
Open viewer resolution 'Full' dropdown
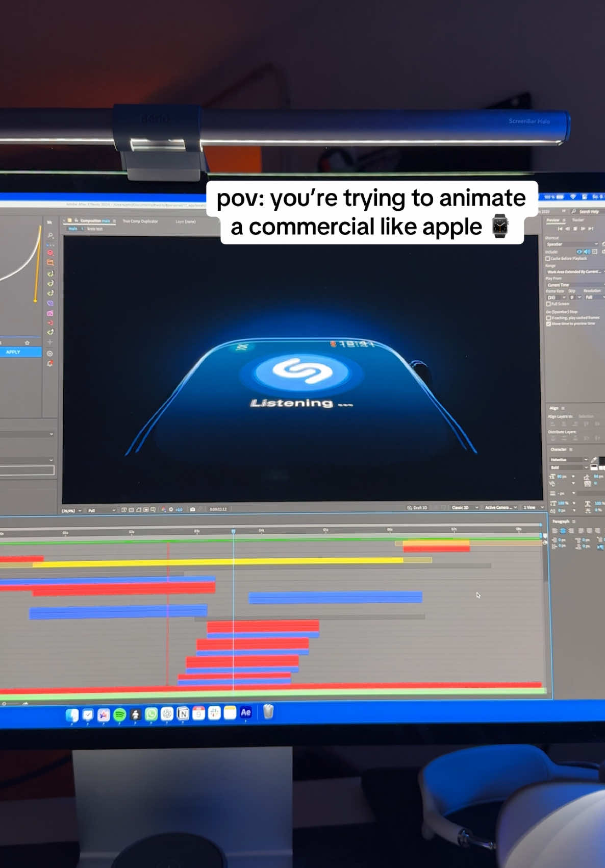(102, 510)
